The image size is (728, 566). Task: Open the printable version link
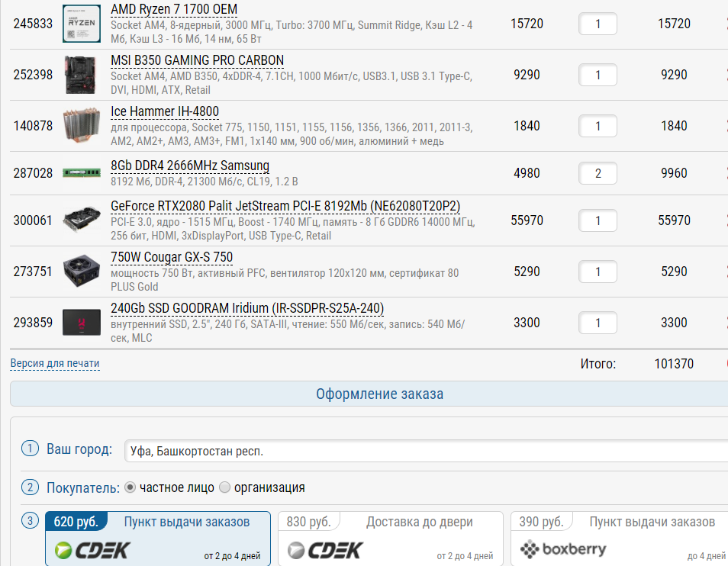tap(55, 363)
